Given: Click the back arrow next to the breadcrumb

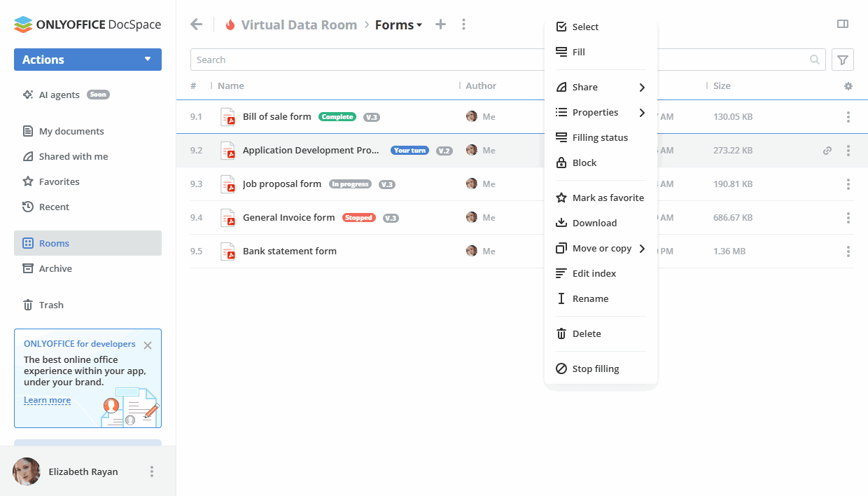Looking at the screenshot, I should pos(196,24).
